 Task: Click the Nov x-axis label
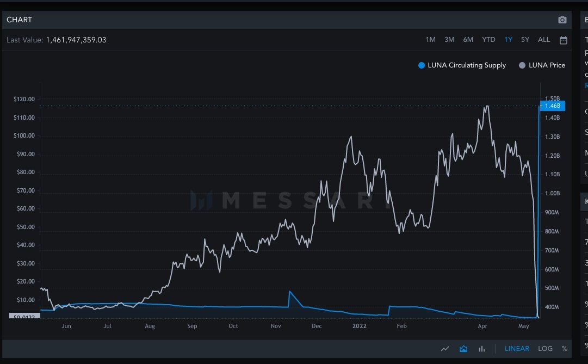point(276,326)
